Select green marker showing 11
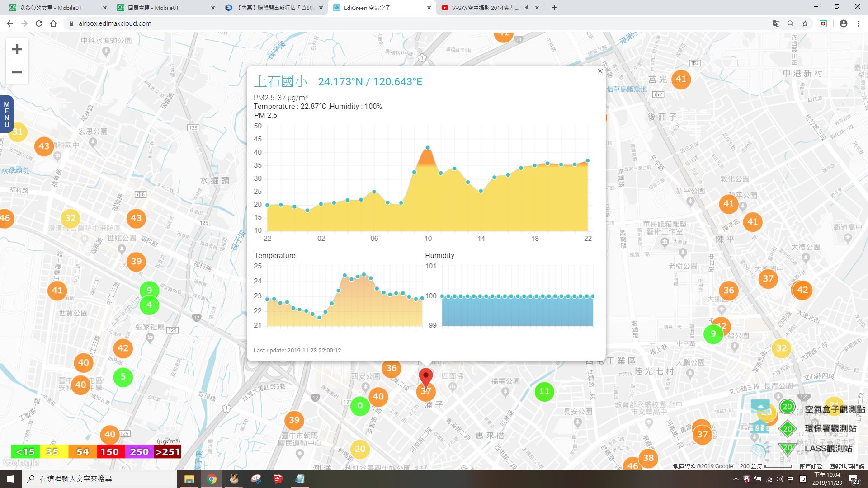 (544, 391)
